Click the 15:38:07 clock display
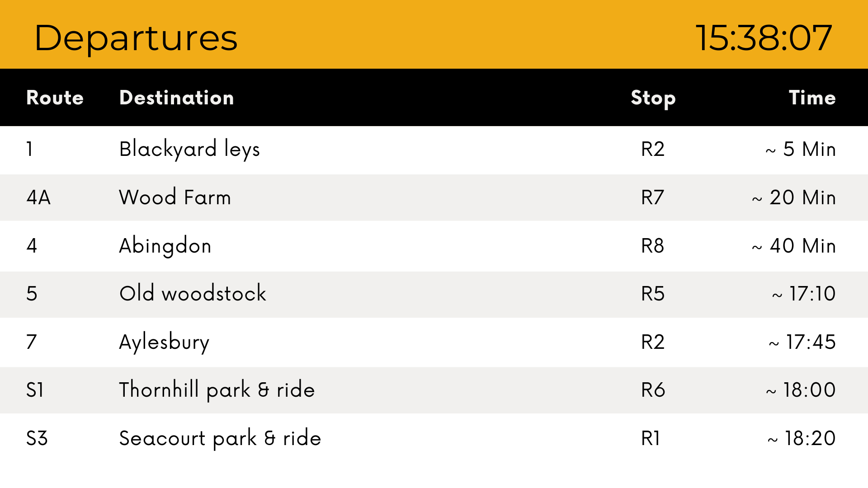Viewport: 868px width, 488px height. click(764, 38)
